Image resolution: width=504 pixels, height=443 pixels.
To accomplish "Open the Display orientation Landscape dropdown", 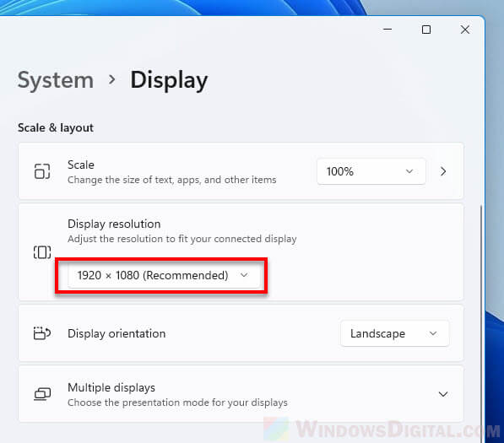I will 395,333.
